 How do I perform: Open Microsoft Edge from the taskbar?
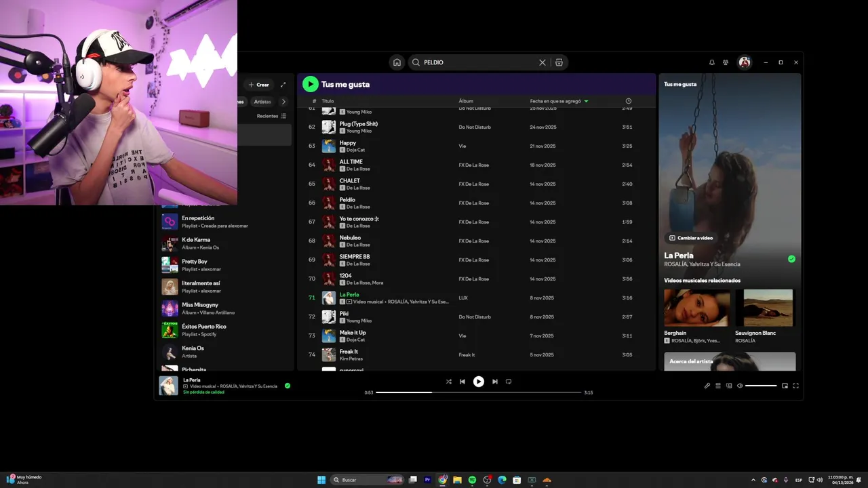click(502, 480)
